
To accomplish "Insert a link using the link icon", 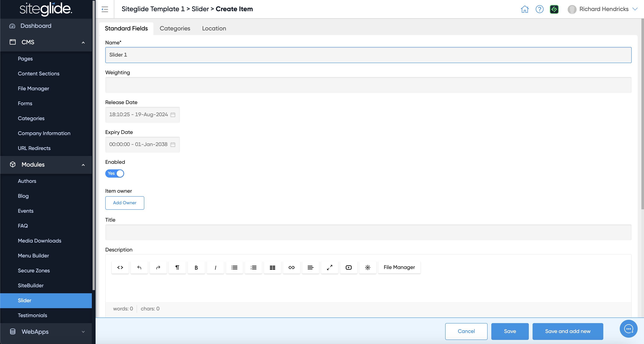I will 292,268.
